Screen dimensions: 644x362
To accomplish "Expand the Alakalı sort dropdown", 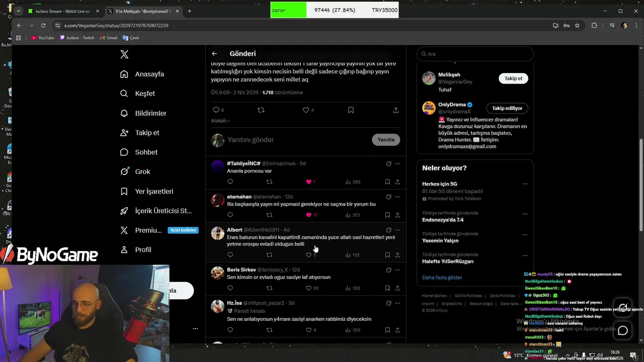I will tap(220, 121).
